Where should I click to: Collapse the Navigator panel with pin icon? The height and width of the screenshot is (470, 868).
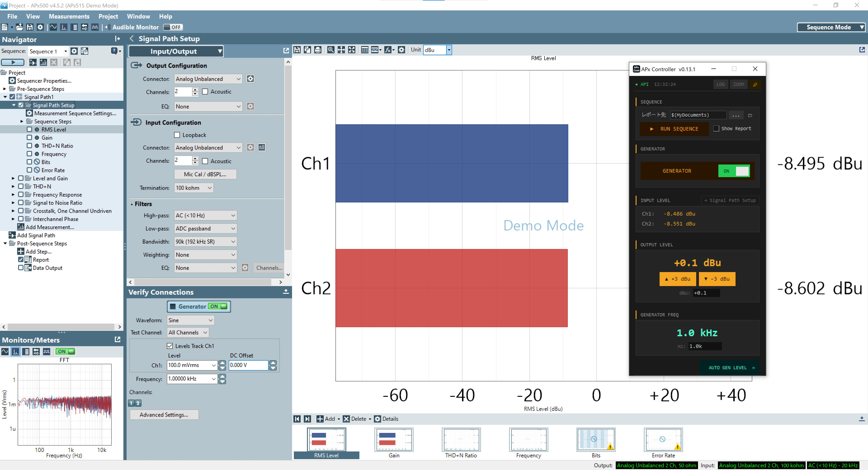117,39
